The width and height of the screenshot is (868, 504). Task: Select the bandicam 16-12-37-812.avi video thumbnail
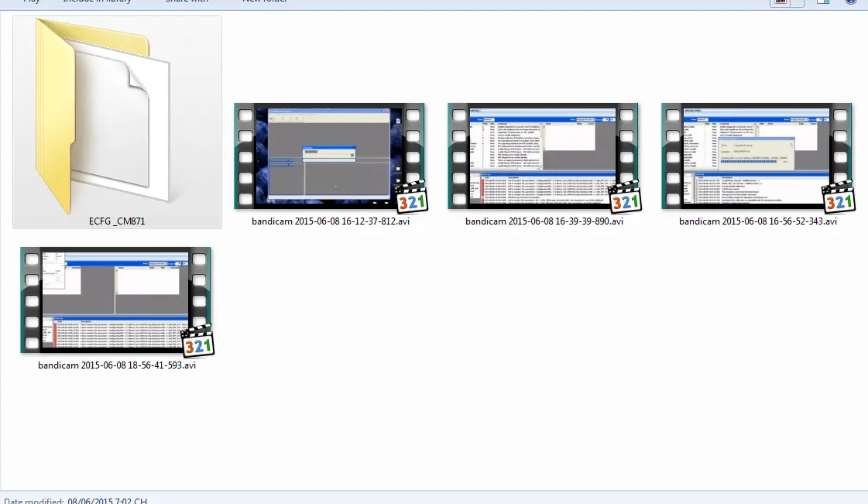coord(329,156)
